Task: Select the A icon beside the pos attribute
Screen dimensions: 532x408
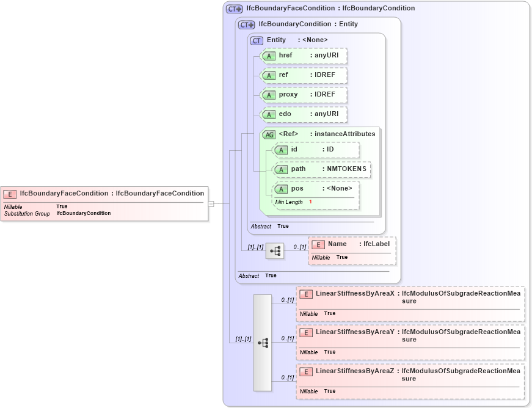Action: tap(282, 189)
